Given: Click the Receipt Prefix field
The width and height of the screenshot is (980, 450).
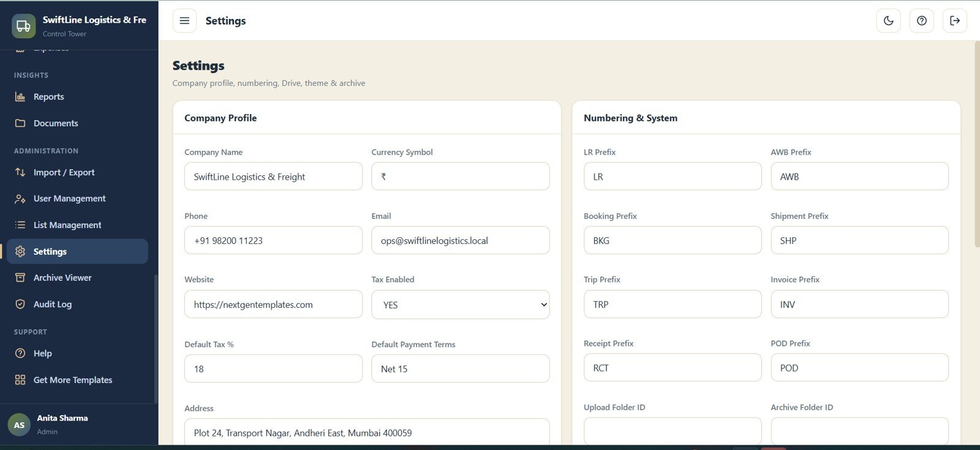Looking at the screenshot, I should [x=673, y=368].
